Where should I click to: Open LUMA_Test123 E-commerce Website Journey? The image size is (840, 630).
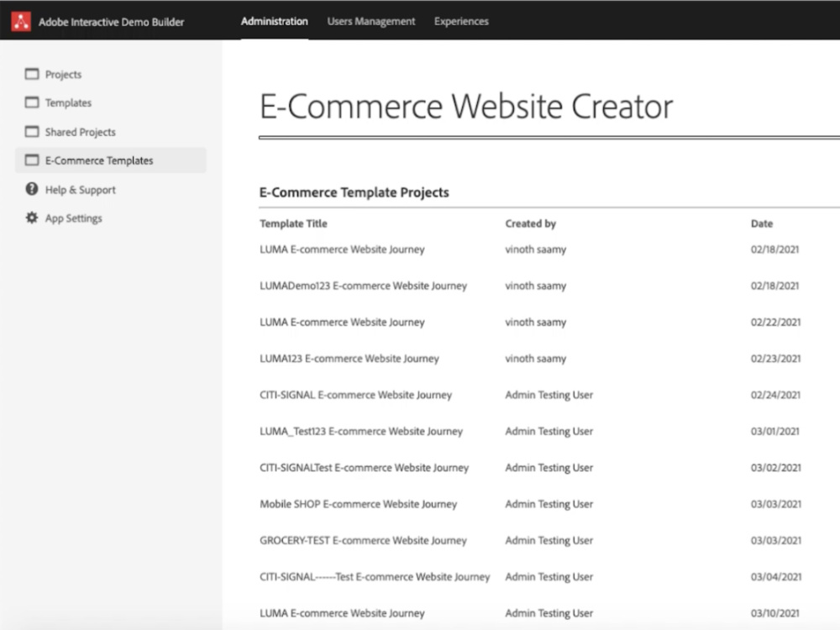[361, 431]
